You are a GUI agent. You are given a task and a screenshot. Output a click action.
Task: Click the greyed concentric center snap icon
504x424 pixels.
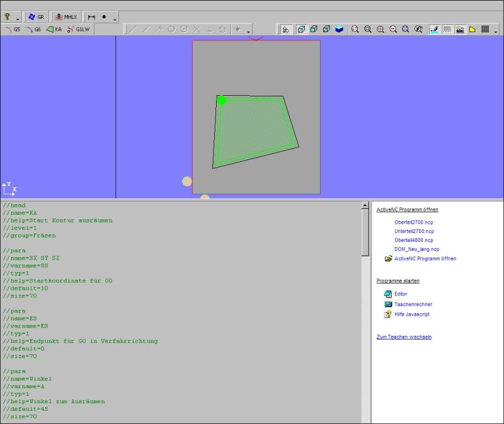184,29
